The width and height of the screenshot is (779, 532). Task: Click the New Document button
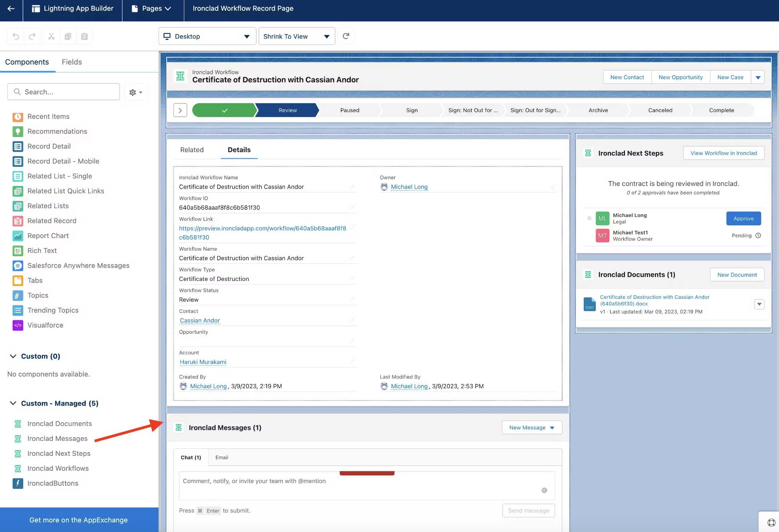(737, 275)
